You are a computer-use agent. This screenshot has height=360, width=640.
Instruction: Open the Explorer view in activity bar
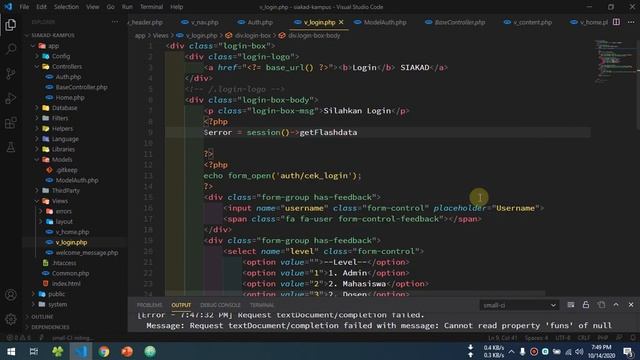tap(11, 25)
